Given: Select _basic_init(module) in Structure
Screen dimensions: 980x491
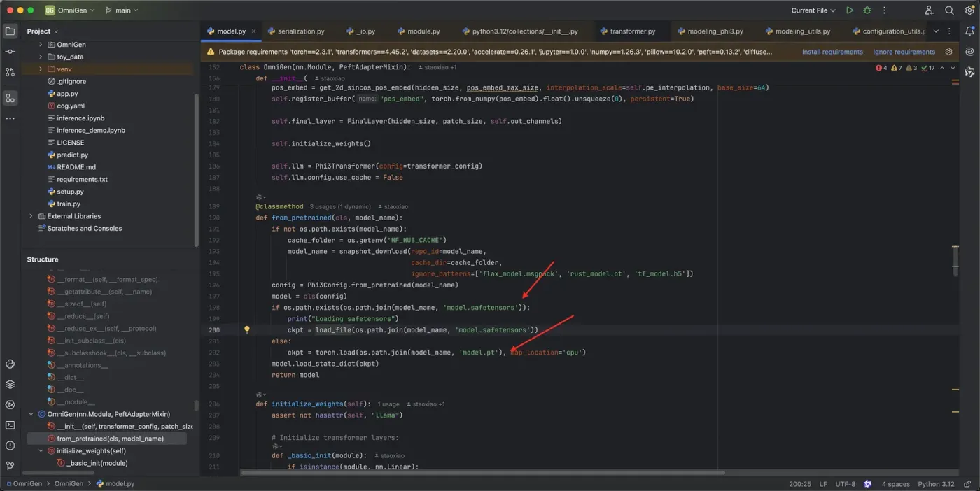Looking at the screenshot, I should tap(97, 463).
